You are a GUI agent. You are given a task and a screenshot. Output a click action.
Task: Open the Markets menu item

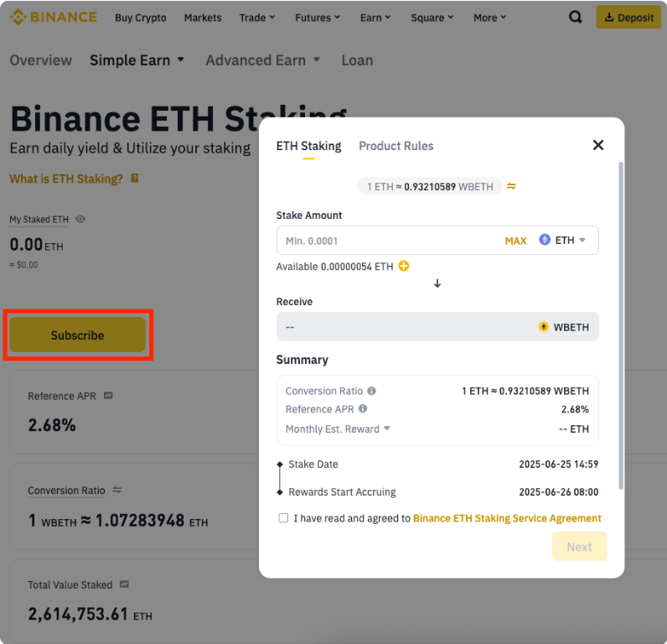(203, 18)
